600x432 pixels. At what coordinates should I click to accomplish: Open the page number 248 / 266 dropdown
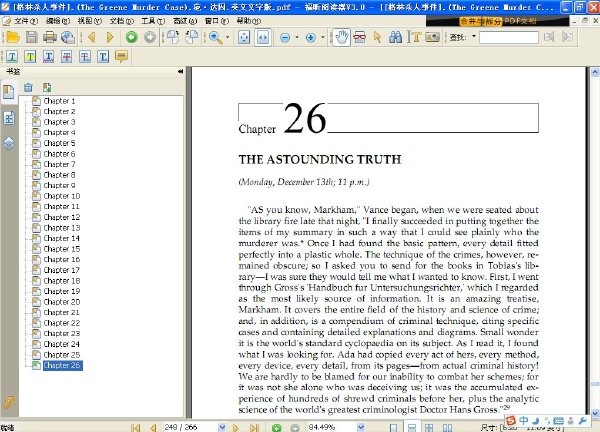pos(222,427)
